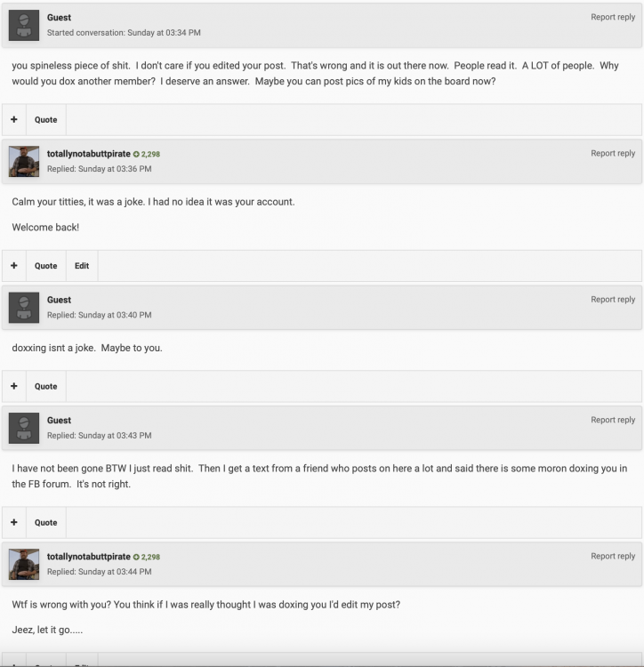The width and height of the screenshot is (644, 667).
Task: Quote the first Guest post starting the conversation
Action: (x=46, y=120)
